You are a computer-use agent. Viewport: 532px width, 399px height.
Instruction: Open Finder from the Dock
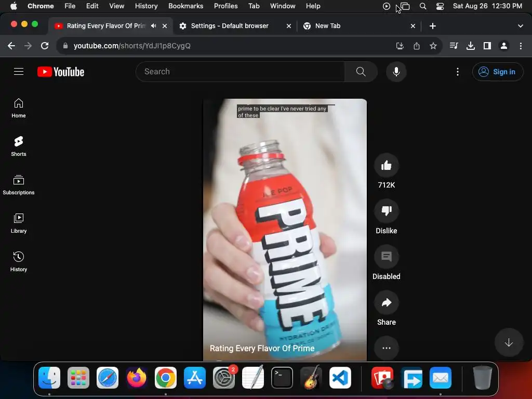coord(49,378)
